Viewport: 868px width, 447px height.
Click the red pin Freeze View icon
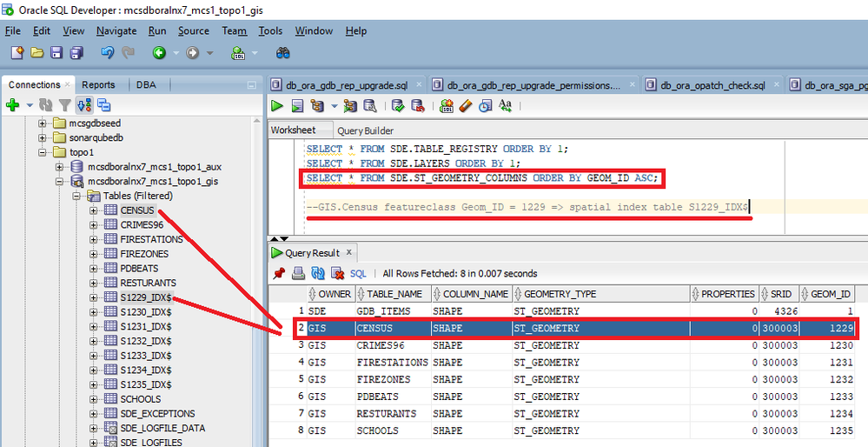pyautogui.click(x=279, y=273)
